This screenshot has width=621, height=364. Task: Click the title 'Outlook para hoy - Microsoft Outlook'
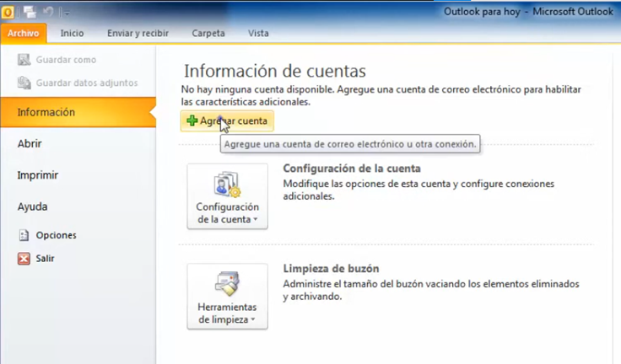click(x=528, y=12)
